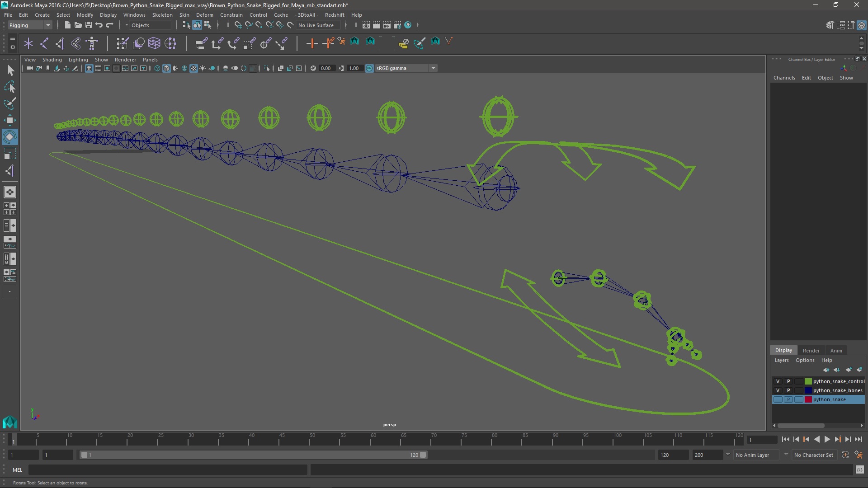The width and height of the screenshot is (868, 488).
Task: Click the Parent Constraint shelf icon
Action: click(x=201, y=43)
